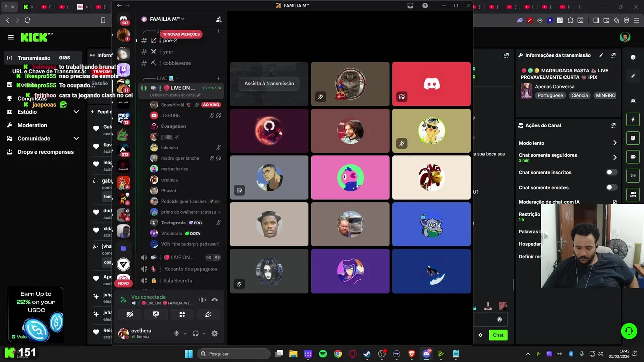This screenshot has width=644, height=362.
Task: Open Moderation in Kick sidebar
Action: point(32,125)
